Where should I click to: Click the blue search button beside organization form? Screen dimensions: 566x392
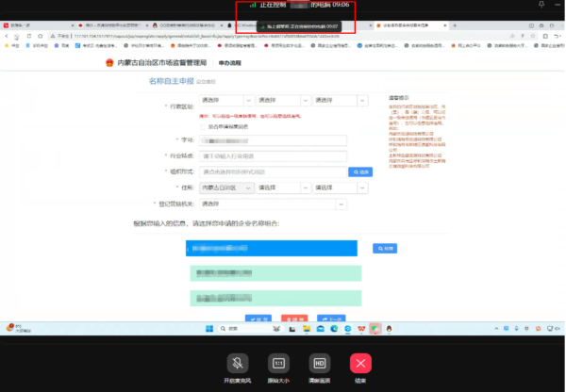[x=362, y=172]
